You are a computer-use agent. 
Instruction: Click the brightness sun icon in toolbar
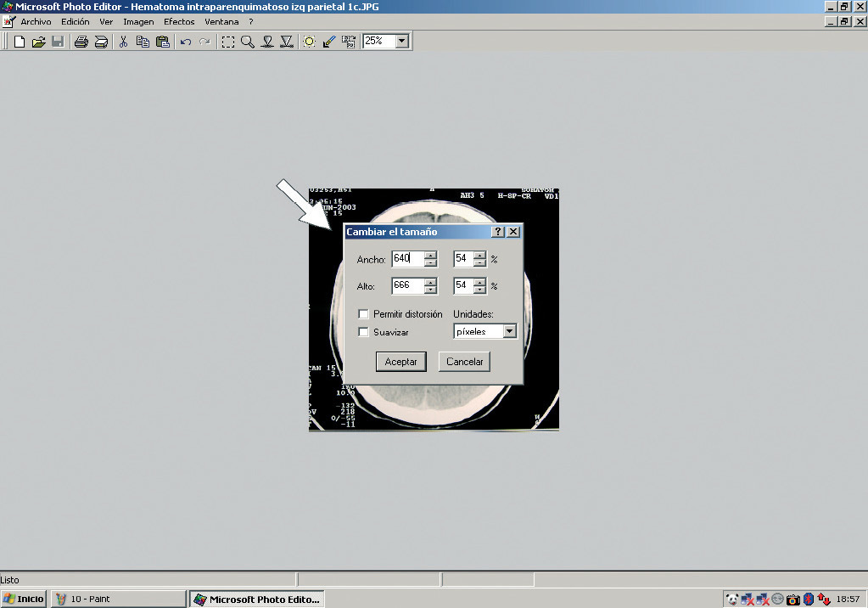tap(310, 42)
